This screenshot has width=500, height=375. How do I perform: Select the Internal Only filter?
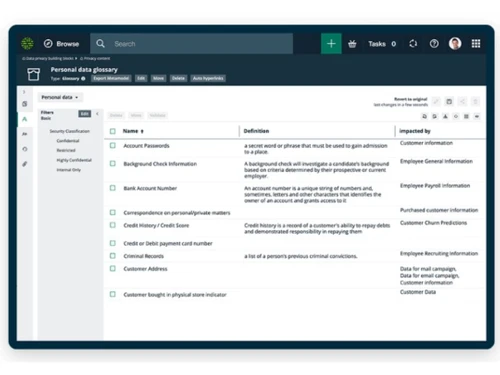[x=69, y=170]
